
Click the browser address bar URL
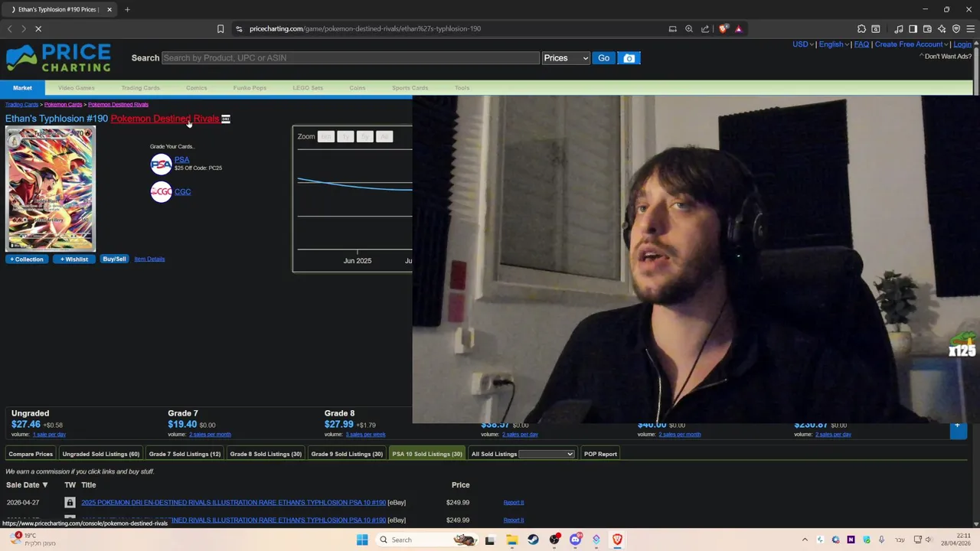click(365, 29)
